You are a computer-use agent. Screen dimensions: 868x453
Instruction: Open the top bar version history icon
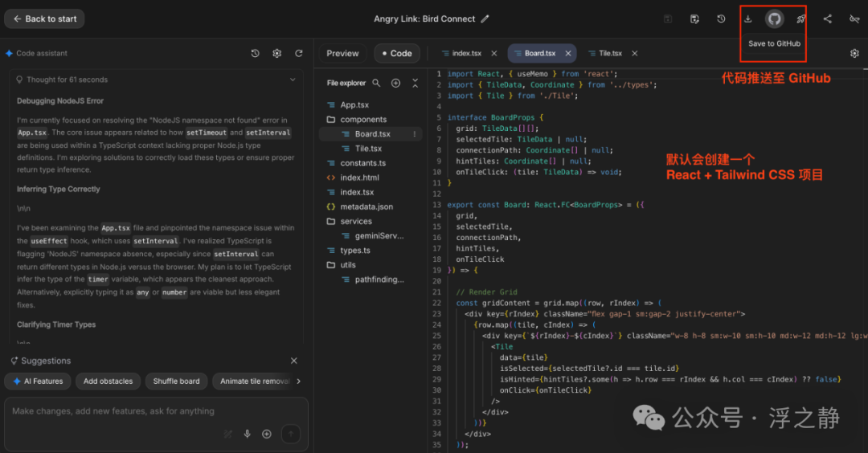pyautogui.click(x=721, y=18)
